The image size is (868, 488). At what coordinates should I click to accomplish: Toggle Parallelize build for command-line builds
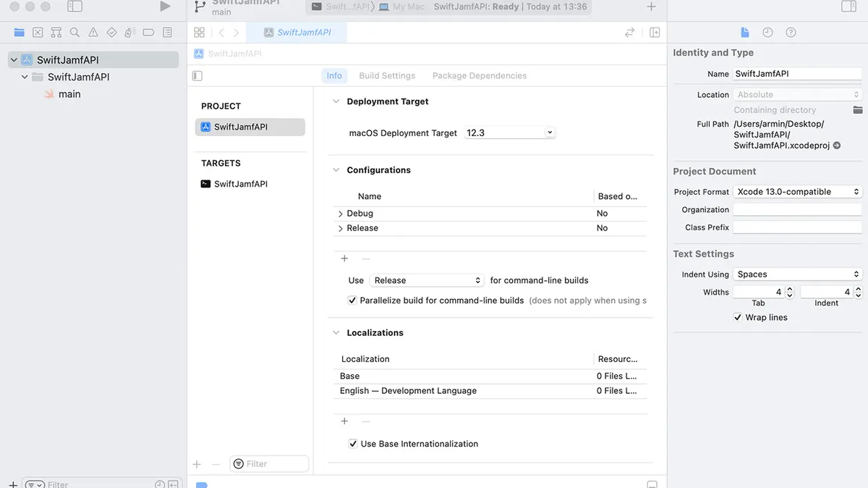[x=352, y=300]
